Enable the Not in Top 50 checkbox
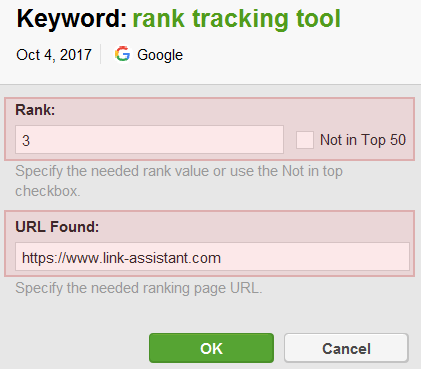Viewport: 421px width, 369px height. pyautogui.click(x=305, y=140)
